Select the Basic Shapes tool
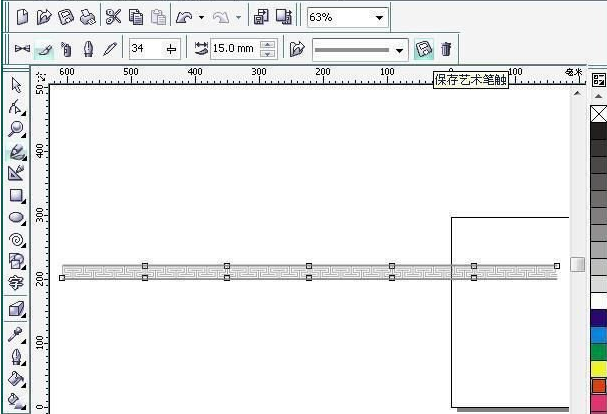Image resolution: width=607 pixels, height=414 pixels. coord(16,261)
